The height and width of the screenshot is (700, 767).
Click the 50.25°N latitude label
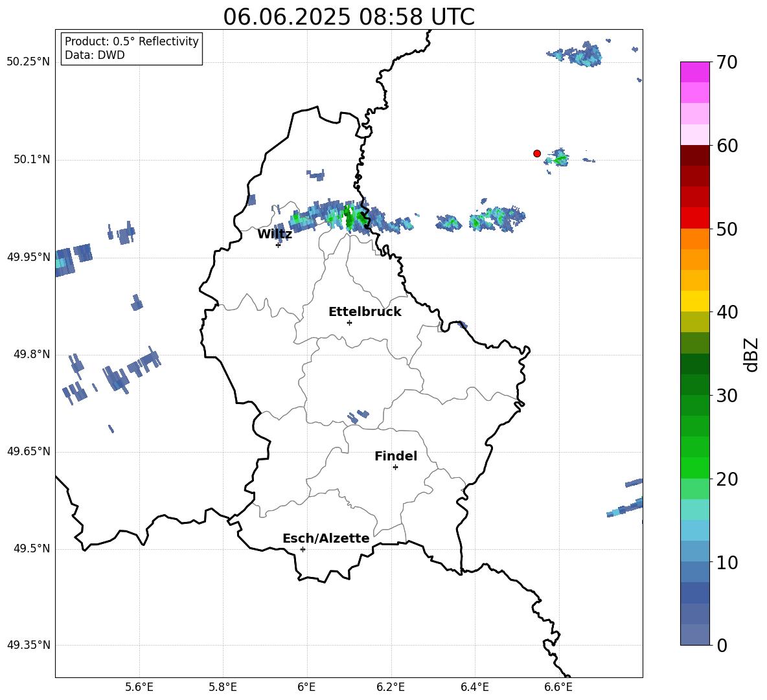click(x=29, y=62)
